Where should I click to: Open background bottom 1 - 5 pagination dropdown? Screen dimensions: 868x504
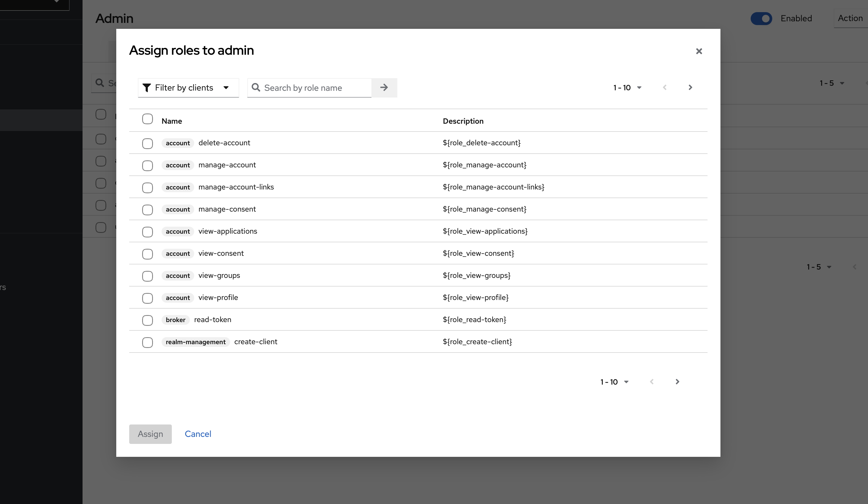819,267
